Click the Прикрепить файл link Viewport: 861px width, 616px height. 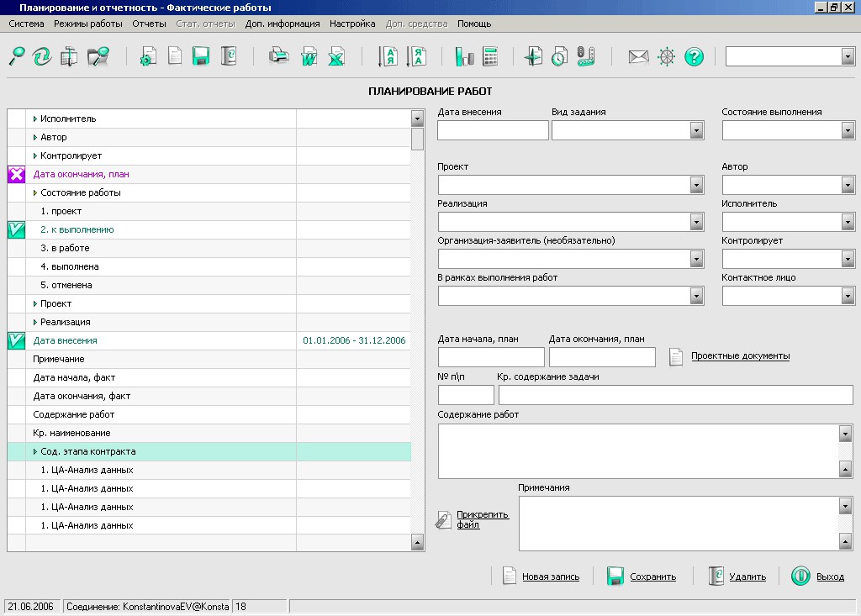(x=483, y=519)
